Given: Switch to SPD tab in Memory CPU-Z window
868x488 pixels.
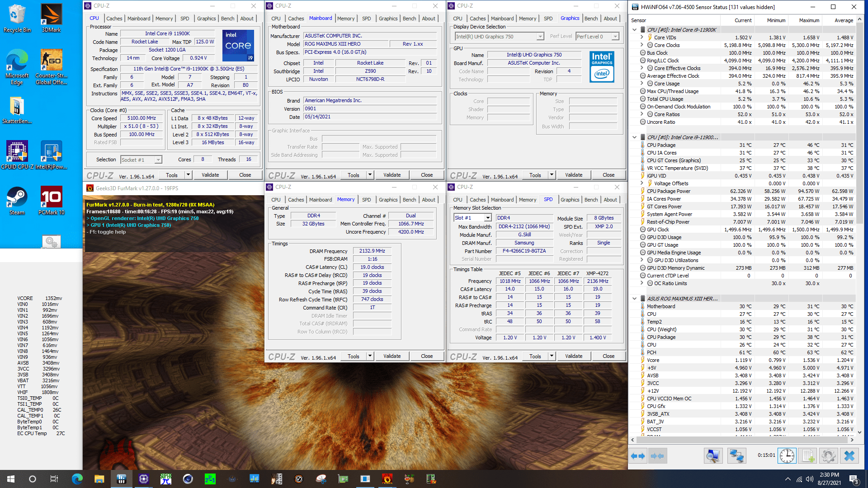Looking at the screenshot, I should [x=367, y=200].
